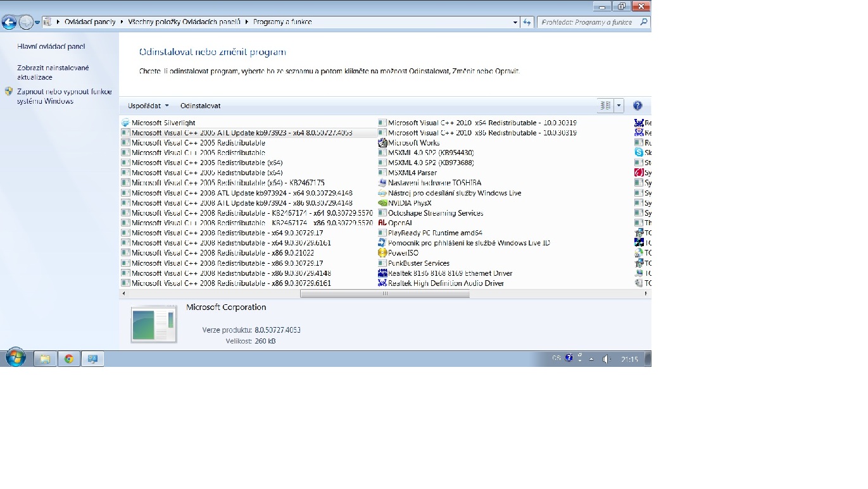The width and height of the screenshot is (868, 489).
Task: Select Visual C++ 2008 Redistributable - x86 9.0.21022
Action: coord(217,253)
